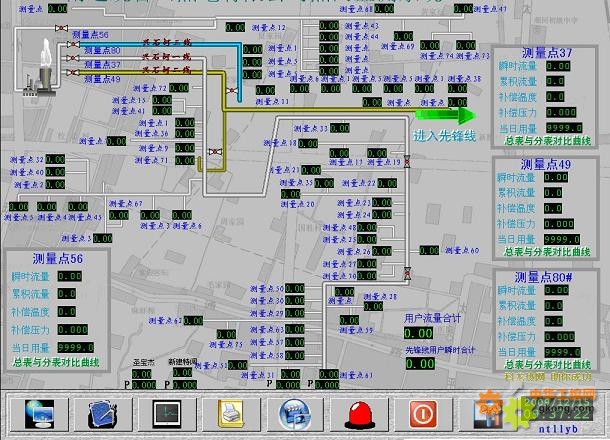
Task: Open the film clapper media icon
Action: 295,414
